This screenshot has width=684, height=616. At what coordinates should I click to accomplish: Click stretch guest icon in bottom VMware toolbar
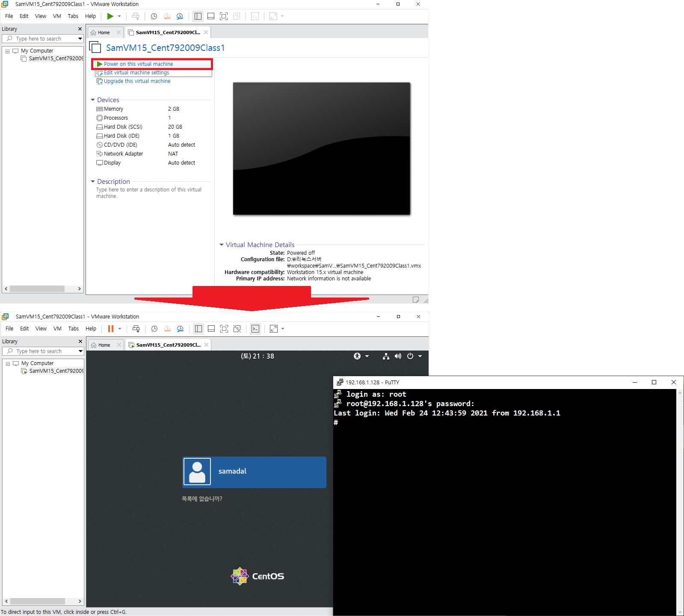274,329
